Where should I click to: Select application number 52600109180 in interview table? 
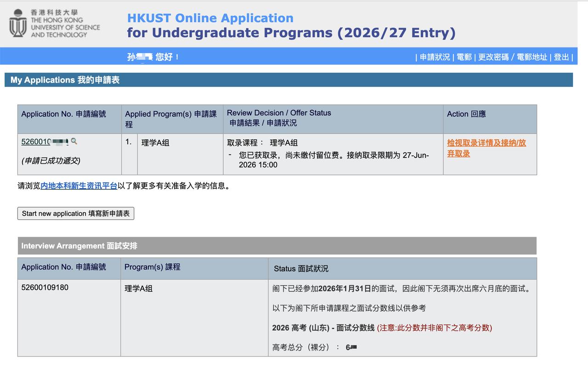tap(45, 288)
